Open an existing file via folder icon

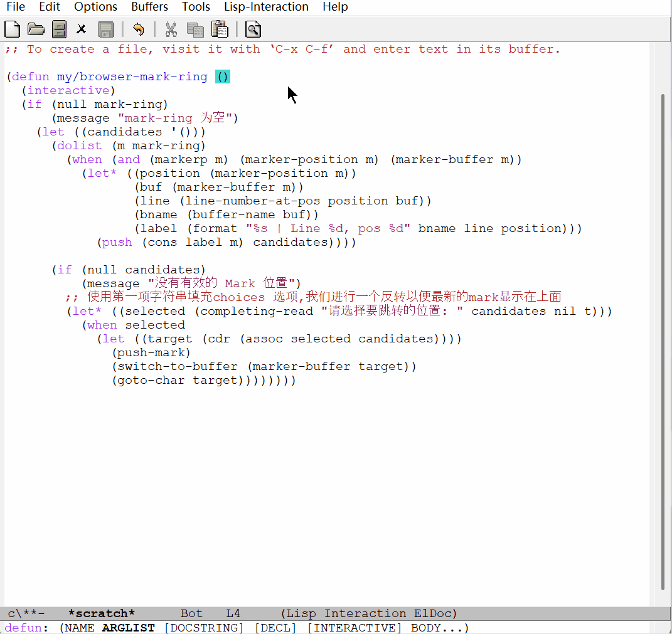(x=36, y=29)
